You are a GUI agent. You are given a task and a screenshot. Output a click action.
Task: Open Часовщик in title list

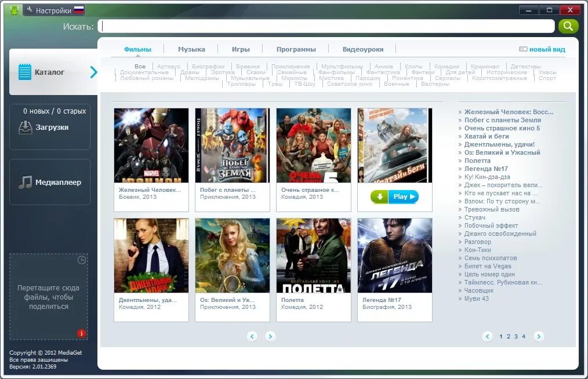[x=479, y=290]
